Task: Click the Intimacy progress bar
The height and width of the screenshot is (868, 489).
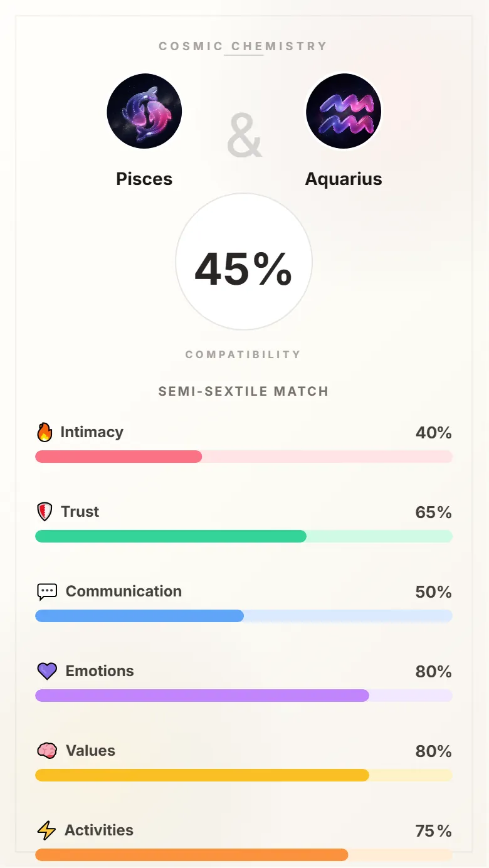Action: tap(244, 457)
